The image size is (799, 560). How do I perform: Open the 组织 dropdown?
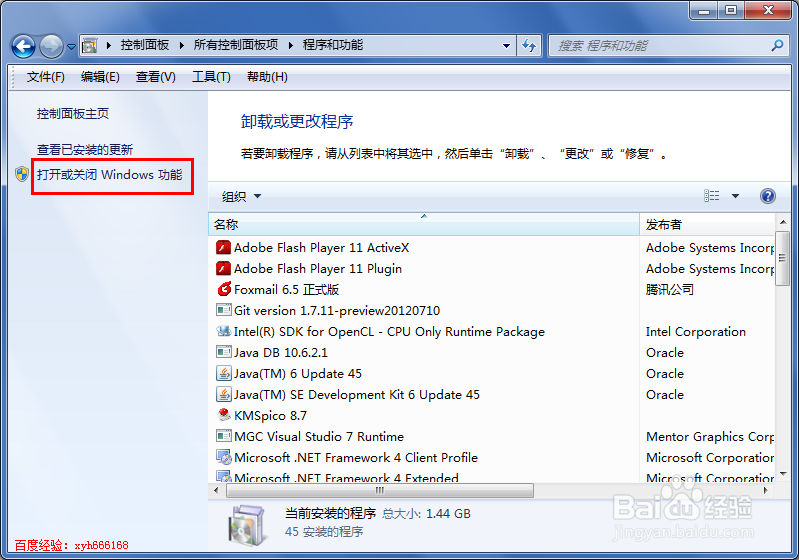[241, 196]
